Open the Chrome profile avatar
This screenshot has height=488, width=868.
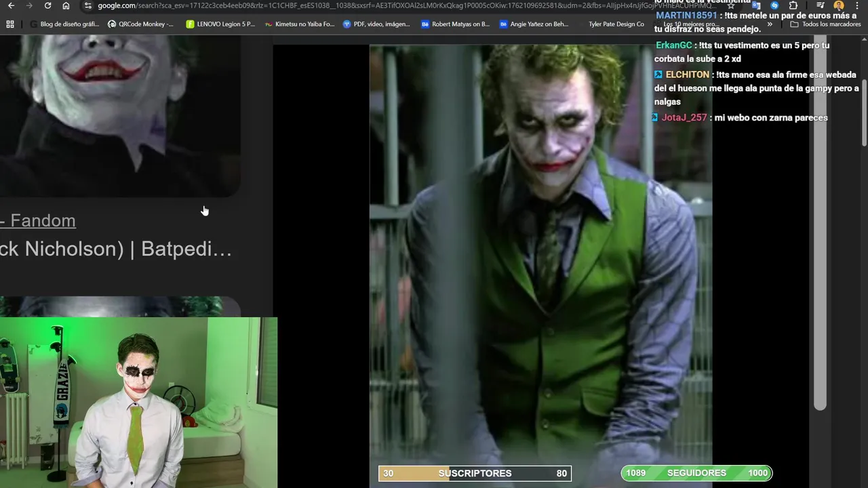(x=839, y=5)
